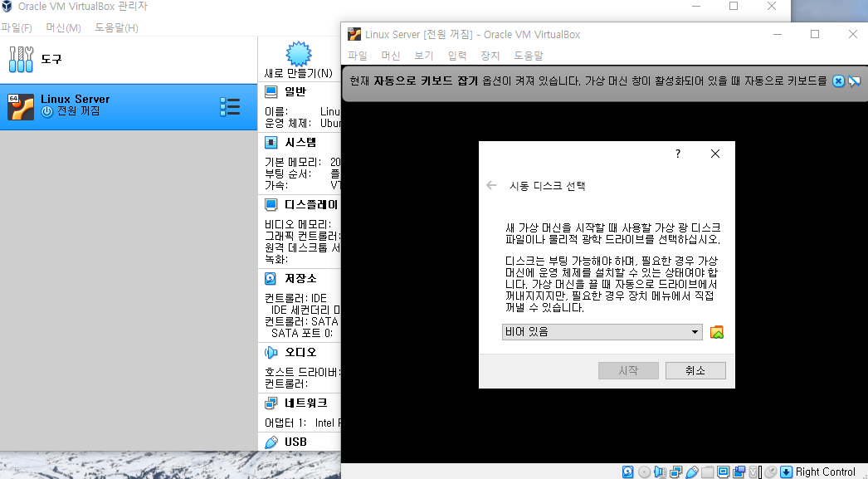Image resolution: width=868 pixels, height=479 pixels.
Task: Click the 저장소 section disk icon
Action: tap(271, 278)
